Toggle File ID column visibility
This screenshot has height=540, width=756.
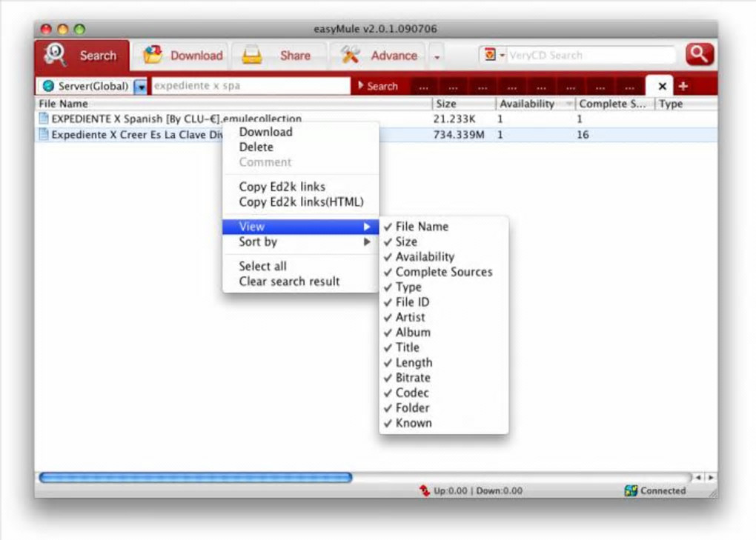(x=444, y=302)
